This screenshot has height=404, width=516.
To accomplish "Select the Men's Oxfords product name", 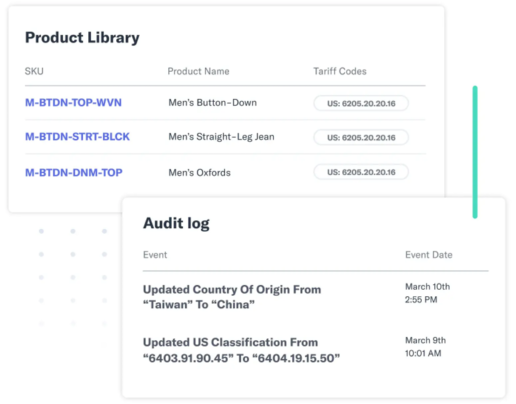I will pyautogui.click(x=199, y=173).
